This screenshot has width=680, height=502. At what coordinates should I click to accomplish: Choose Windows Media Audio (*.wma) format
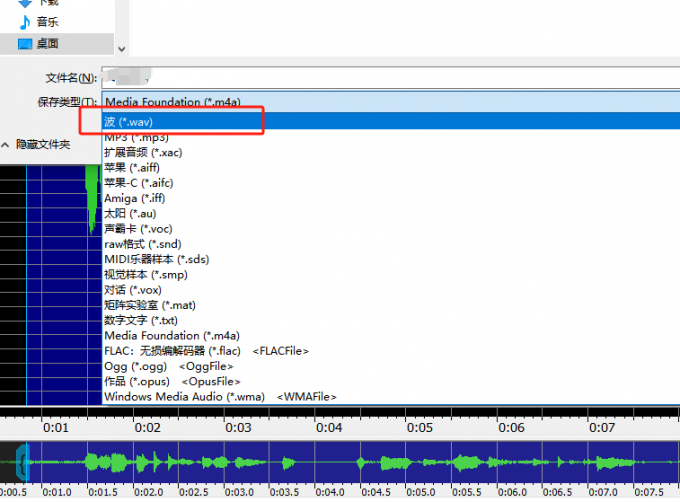[391, 397]
